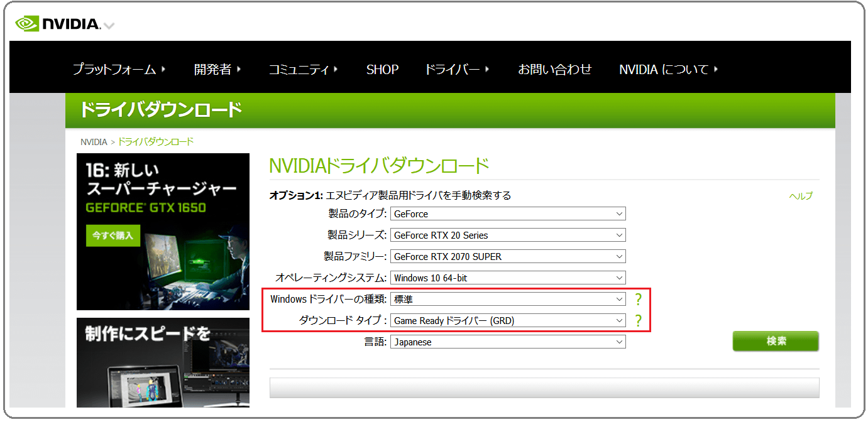The width and height of the screenshot is (868, 422).
Task: Open the コミュニティ menu
Action: tap(304, 69)
